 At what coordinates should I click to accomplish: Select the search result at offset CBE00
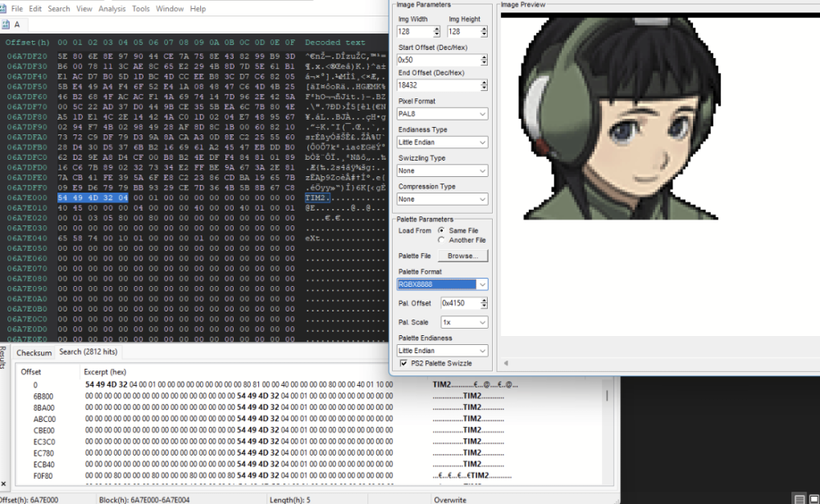(308, 430)
